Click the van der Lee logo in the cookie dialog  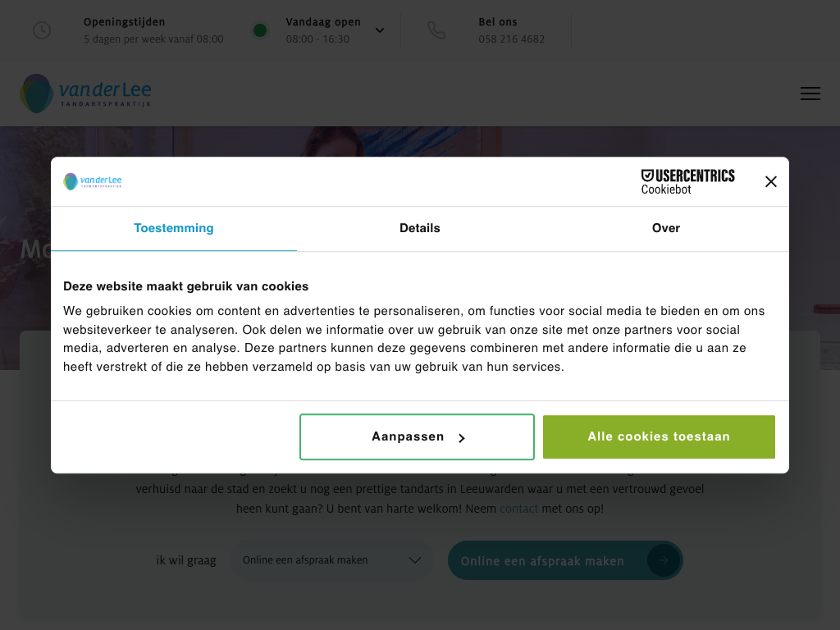93,181
